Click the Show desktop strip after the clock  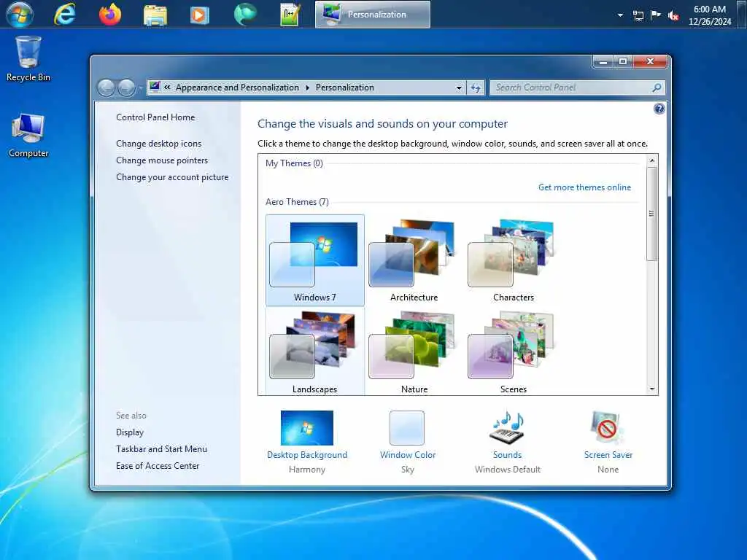click(742, 15)
